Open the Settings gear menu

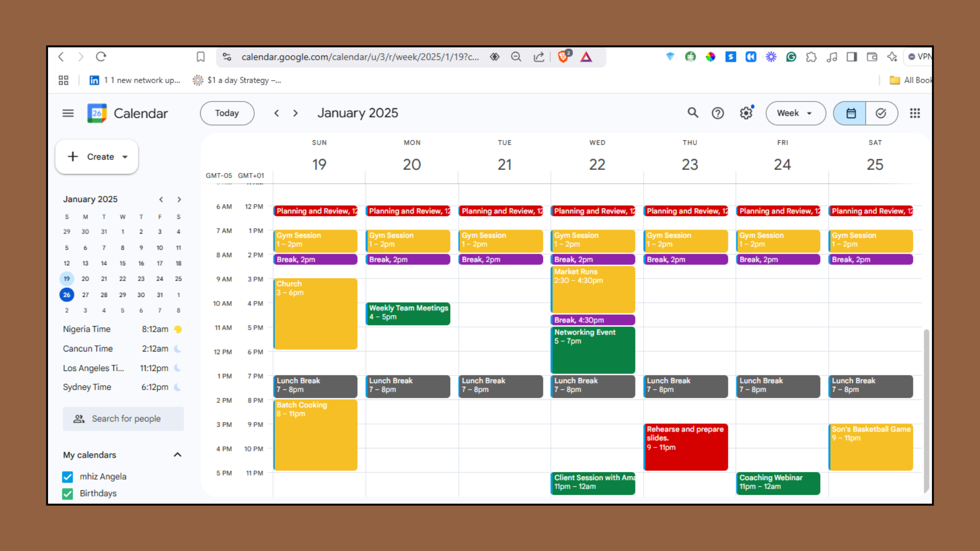(x=746, y=113)
